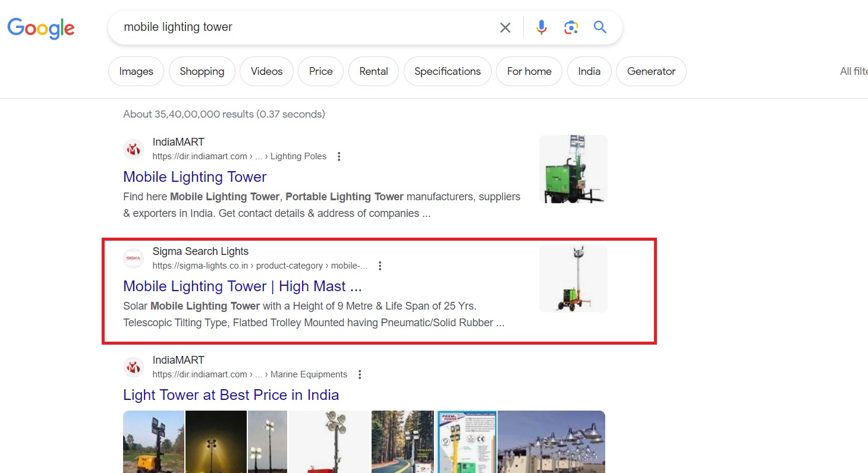Screen dimensions: 868x473
Task: Open Google Lens image search
Action: click(x=571, y=27)
